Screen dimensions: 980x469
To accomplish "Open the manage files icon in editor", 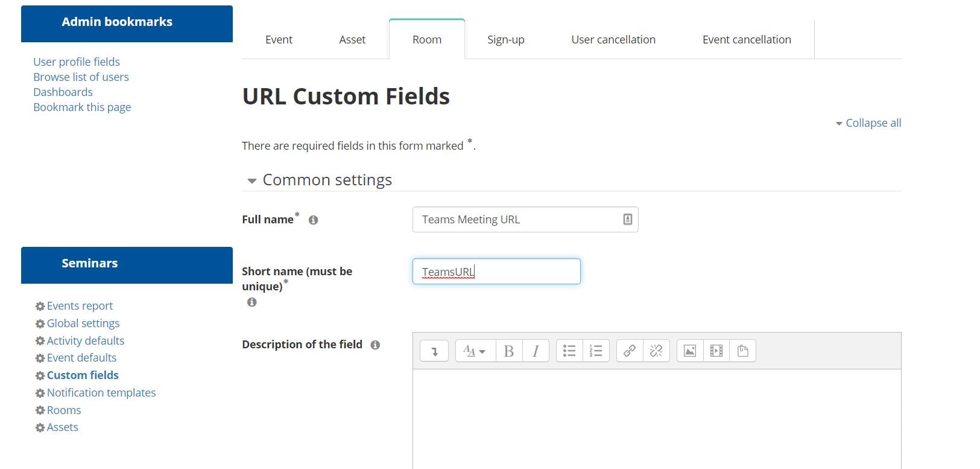I will coord(742,351).
